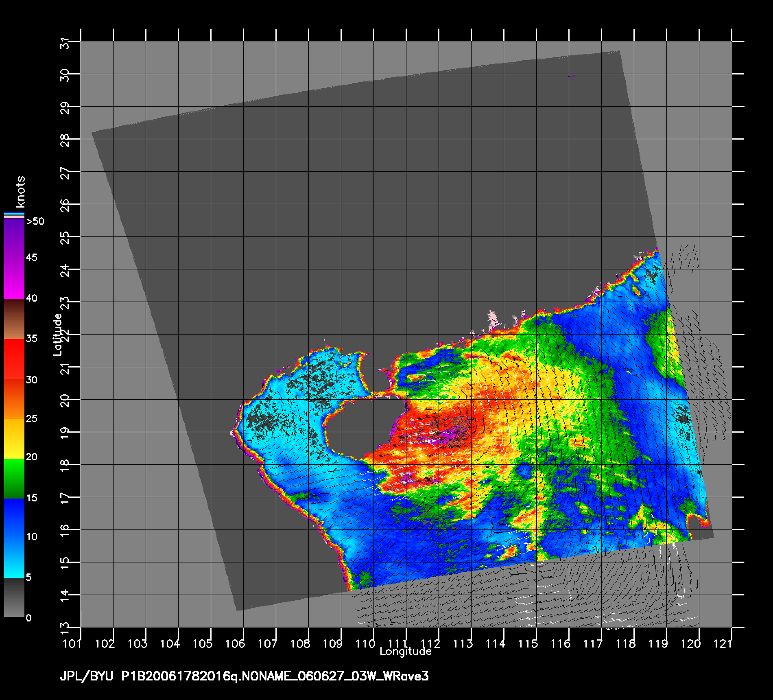
Task: Click the longitude tick label '119'
Action: 658,643
